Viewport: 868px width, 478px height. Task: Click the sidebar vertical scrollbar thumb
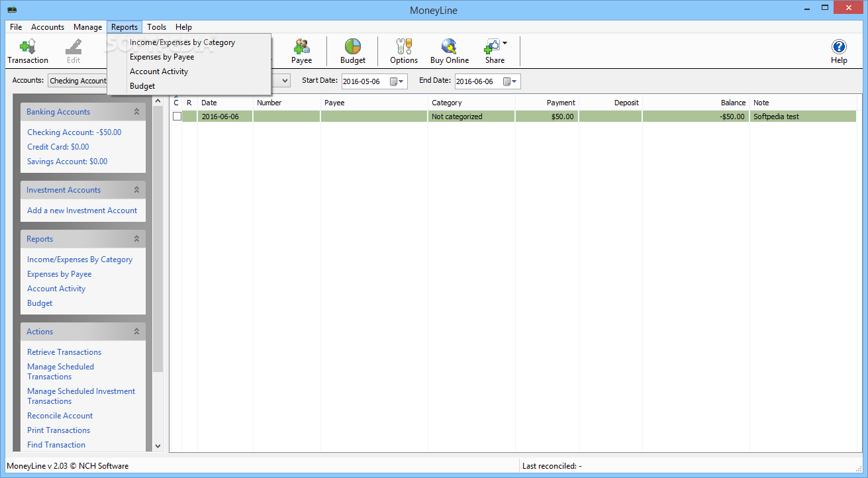(x=158, y=238)
